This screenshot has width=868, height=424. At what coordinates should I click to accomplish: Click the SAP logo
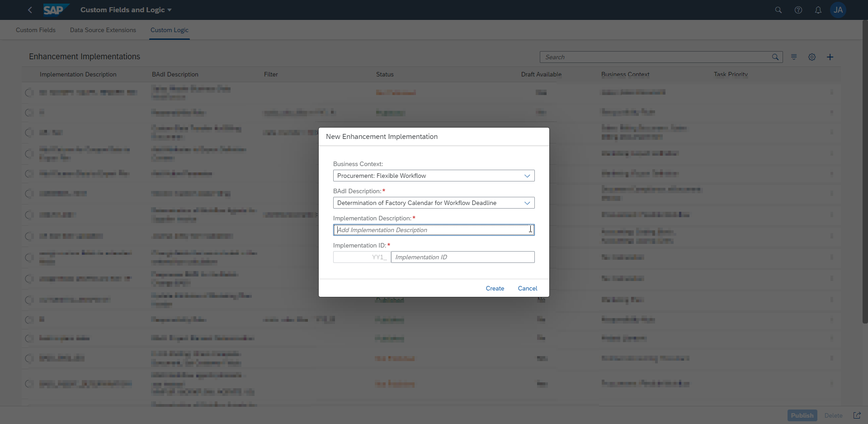[x=56, y=10]
